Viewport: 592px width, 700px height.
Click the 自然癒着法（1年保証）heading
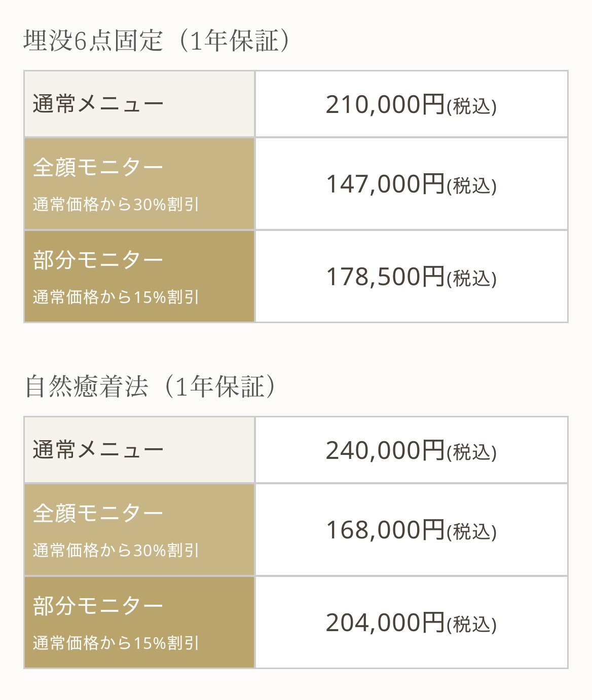151,387
